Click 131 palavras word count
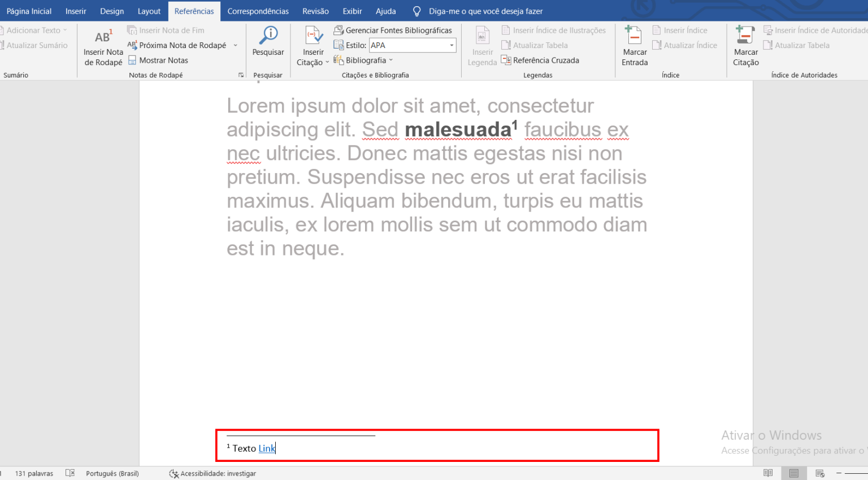 coord(34,473)
